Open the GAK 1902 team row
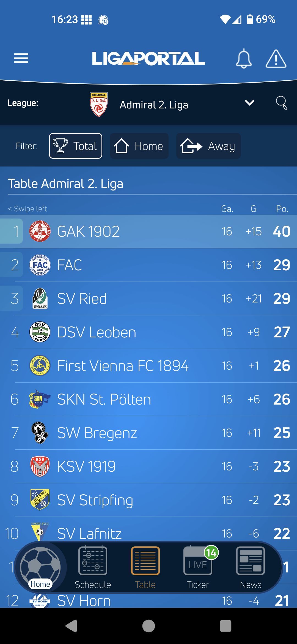Viewport: 297px width, 644px height. 148,231
